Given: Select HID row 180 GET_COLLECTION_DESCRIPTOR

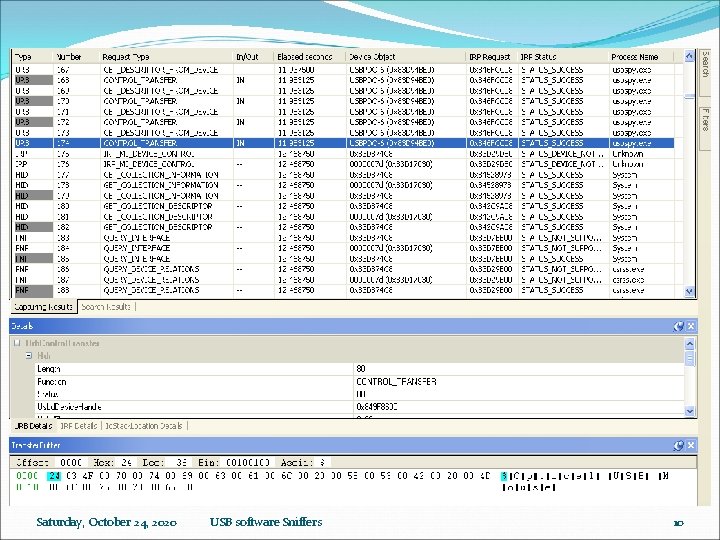Looking at the screenshot, I should pyautogui.click(x=343, y=206).
